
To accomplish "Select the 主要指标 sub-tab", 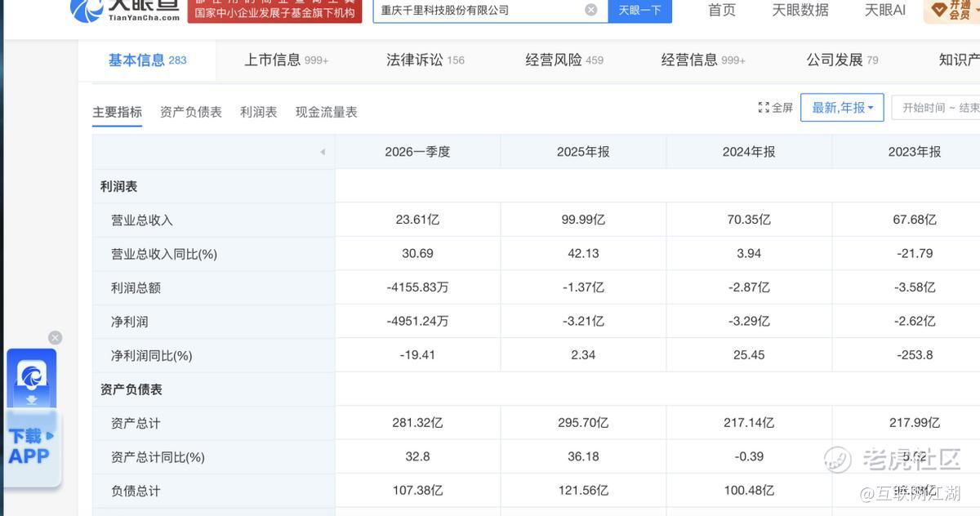I will click(117, 112).
